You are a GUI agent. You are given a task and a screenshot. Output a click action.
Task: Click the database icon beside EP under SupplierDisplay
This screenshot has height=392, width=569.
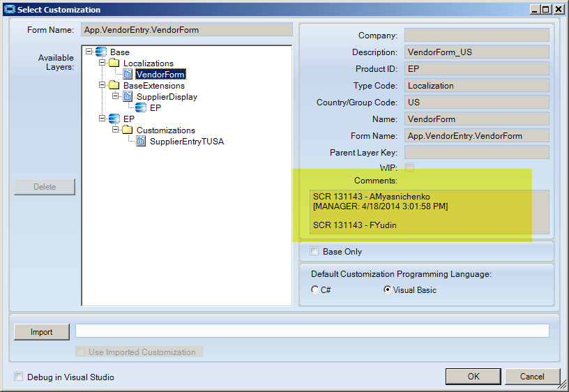point(141,107)
